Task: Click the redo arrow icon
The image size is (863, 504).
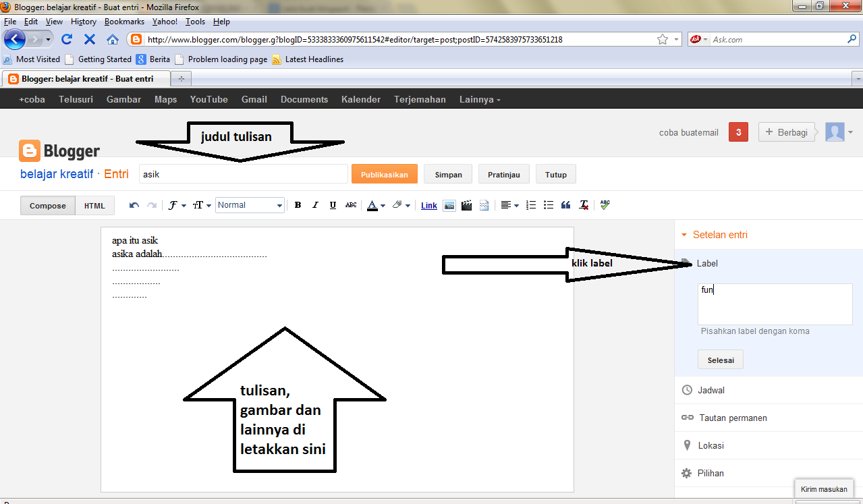Action: [x=152, y=205]
